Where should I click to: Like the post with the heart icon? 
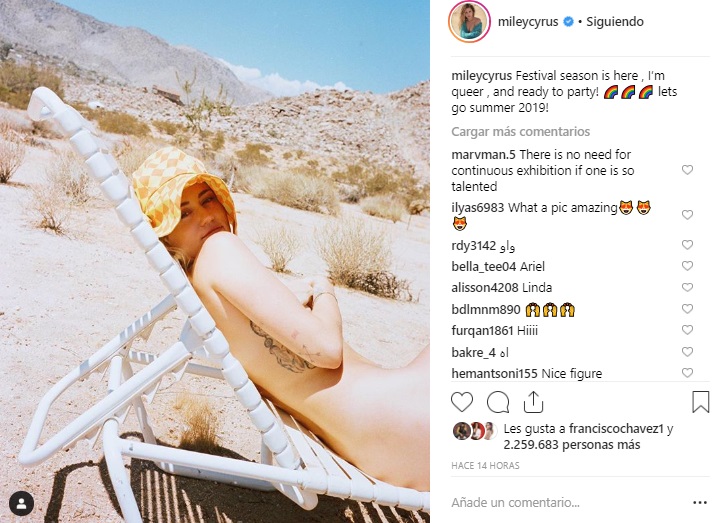(x=462, y=402)
